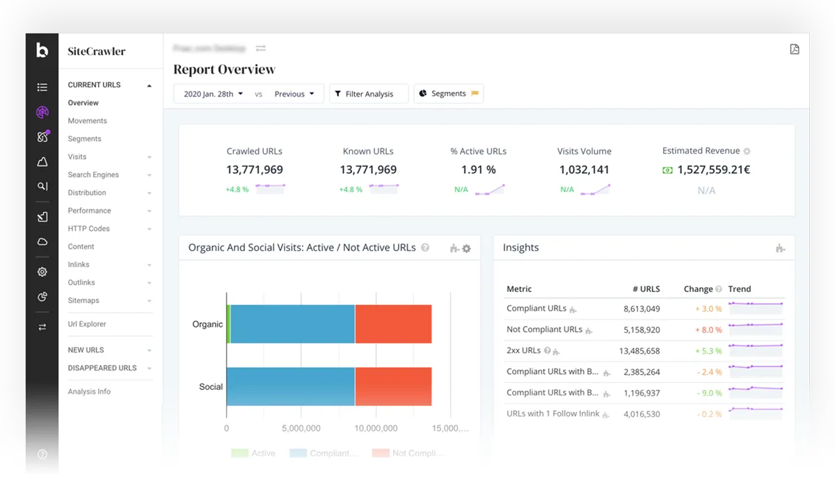The image size is (835, 504).
Task: Click the help icon next to Change column
Action: (719, 289)
